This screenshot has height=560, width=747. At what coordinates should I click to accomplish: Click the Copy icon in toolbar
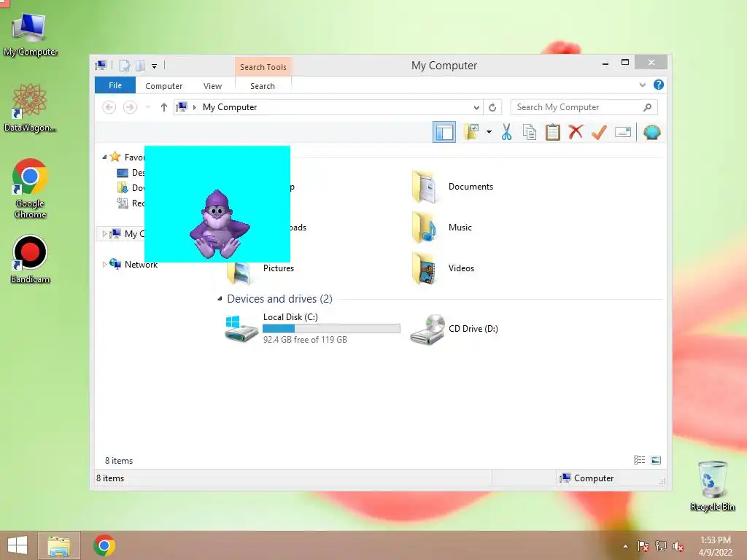click(530, 132)
